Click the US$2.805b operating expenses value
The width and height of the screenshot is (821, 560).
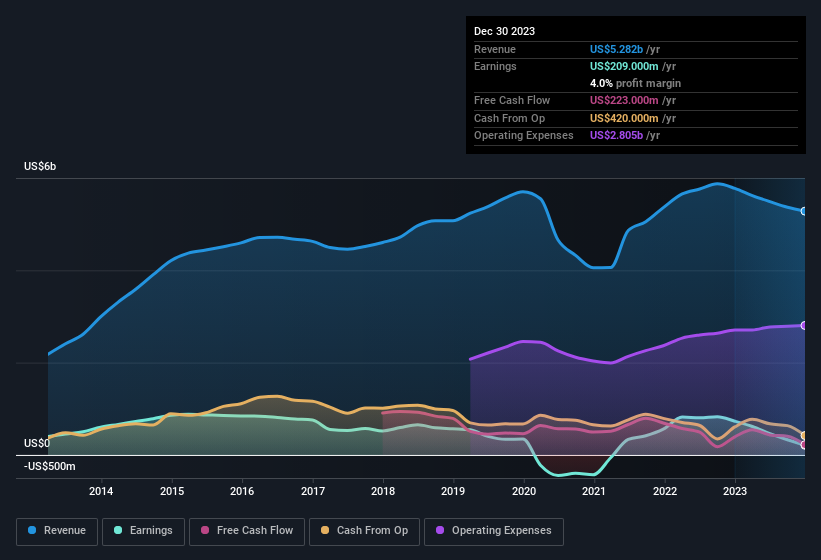618,135
